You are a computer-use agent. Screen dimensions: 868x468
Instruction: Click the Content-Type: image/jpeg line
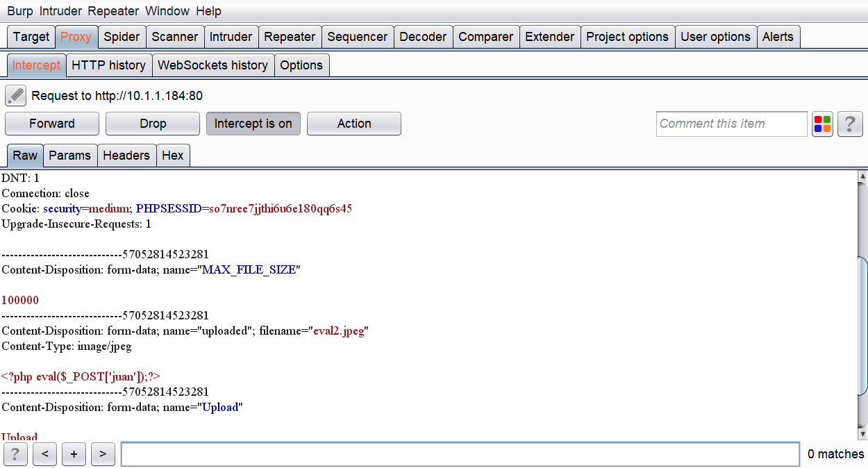(x=67, y=346)
